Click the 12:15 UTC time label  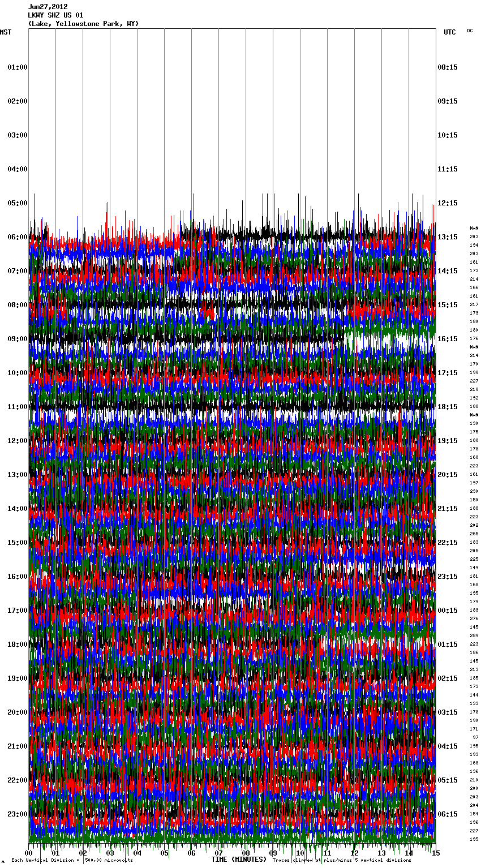pyautogui.click(x=448, y=203)
